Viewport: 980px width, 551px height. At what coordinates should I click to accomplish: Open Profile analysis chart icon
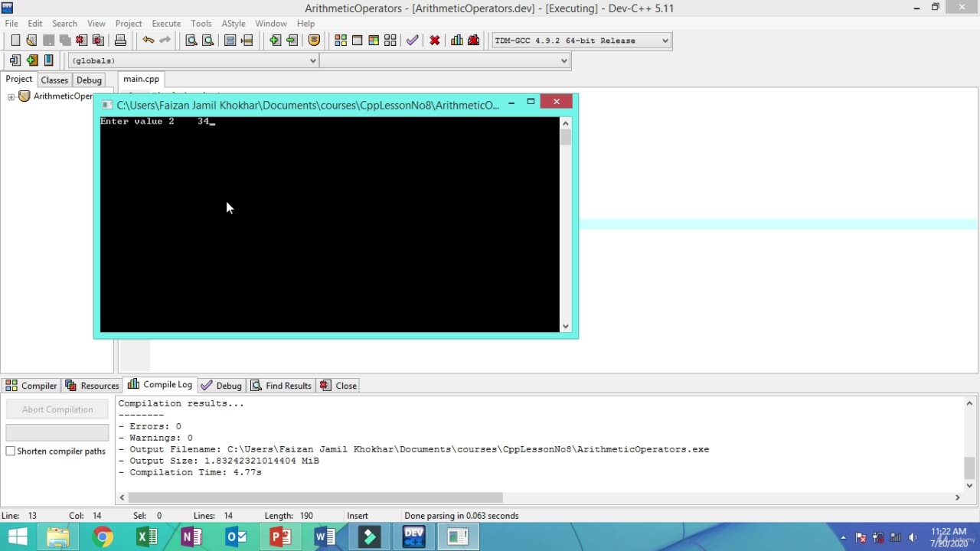click(x=457, y=41)
